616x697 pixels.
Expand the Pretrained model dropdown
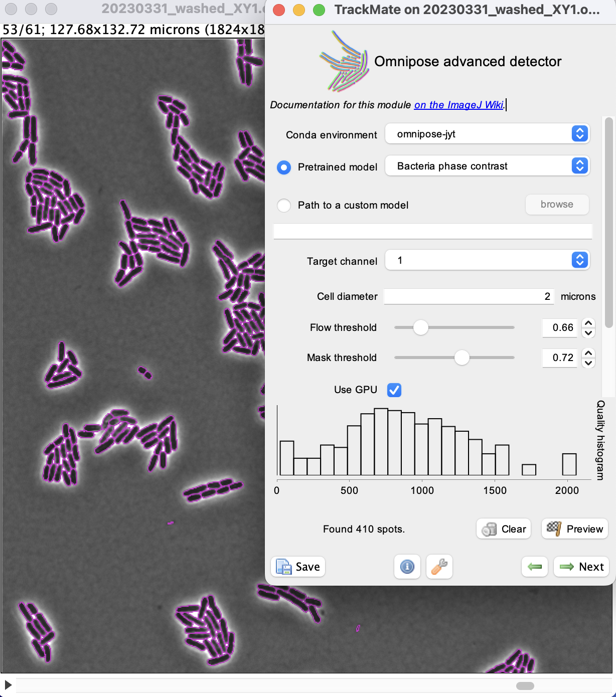(x=487, y=166)
